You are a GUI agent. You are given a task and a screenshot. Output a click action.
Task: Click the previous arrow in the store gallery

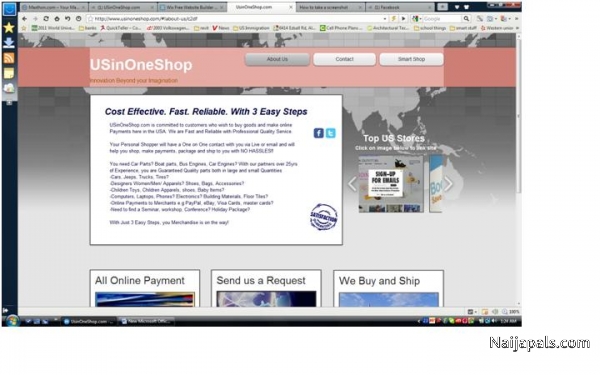click(x=352, y=184)
